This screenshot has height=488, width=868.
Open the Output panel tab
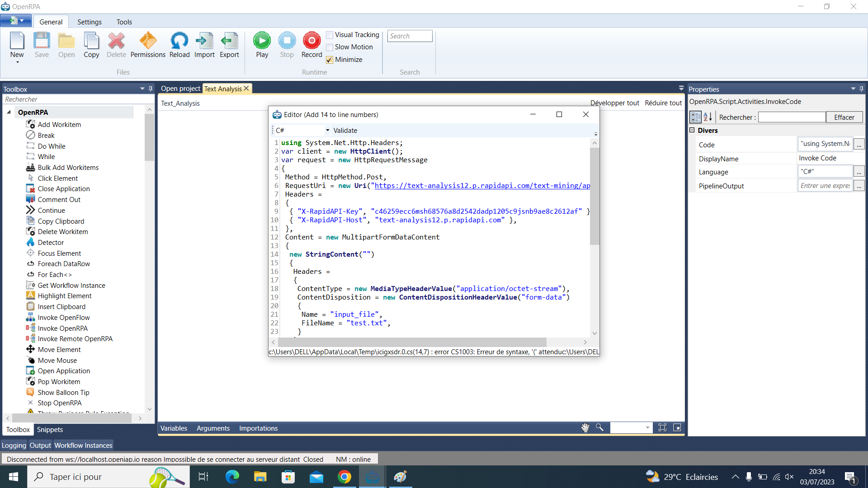coord(40,446)
